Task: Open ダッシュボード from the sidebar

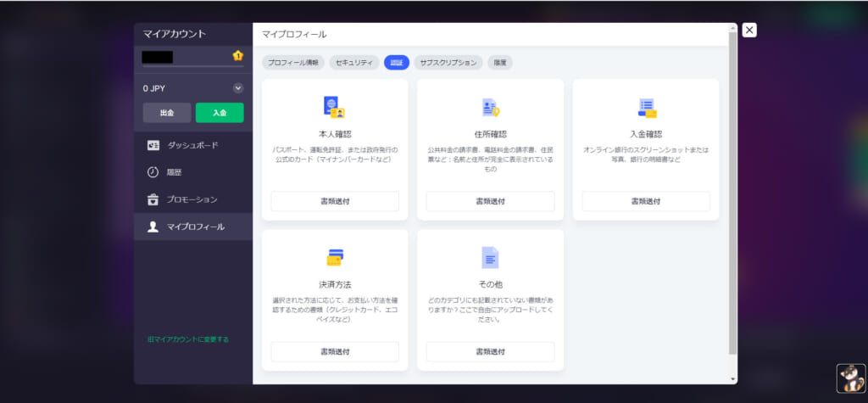Action: click(x=192, y=145)
